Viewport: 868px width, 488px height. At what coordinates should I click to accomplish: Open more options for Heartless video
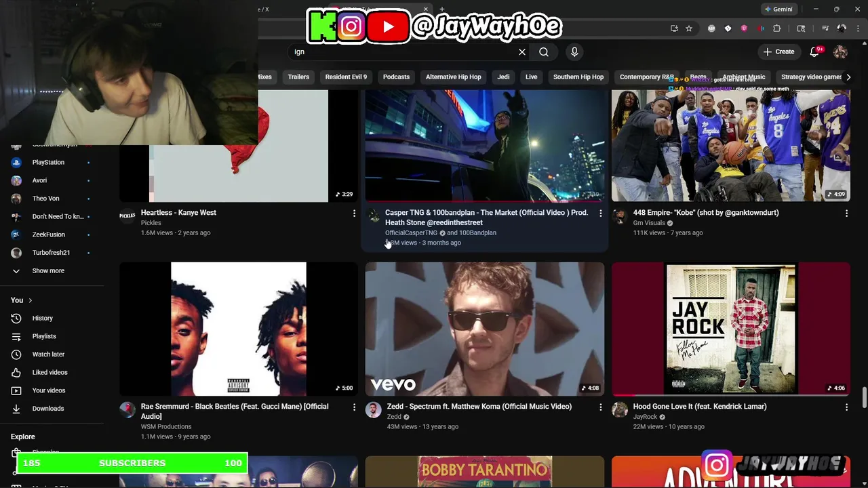coord(354,213)
